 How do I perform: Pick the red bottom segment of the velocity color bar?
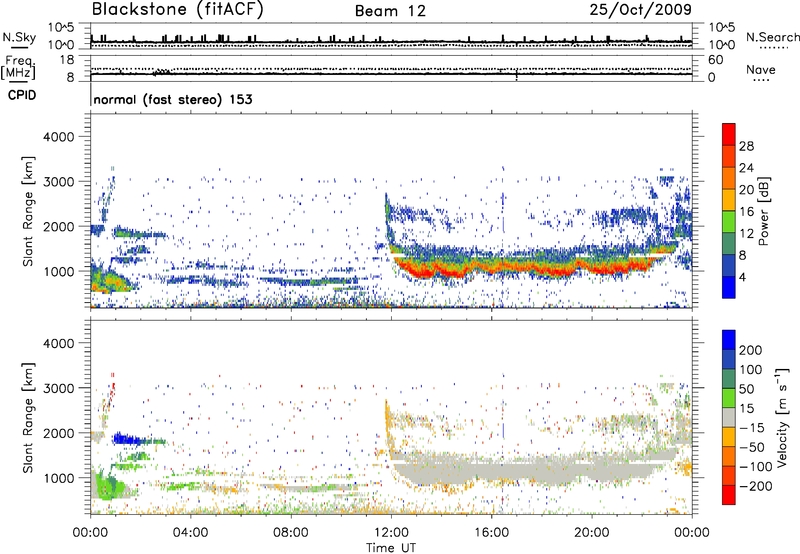729,495
